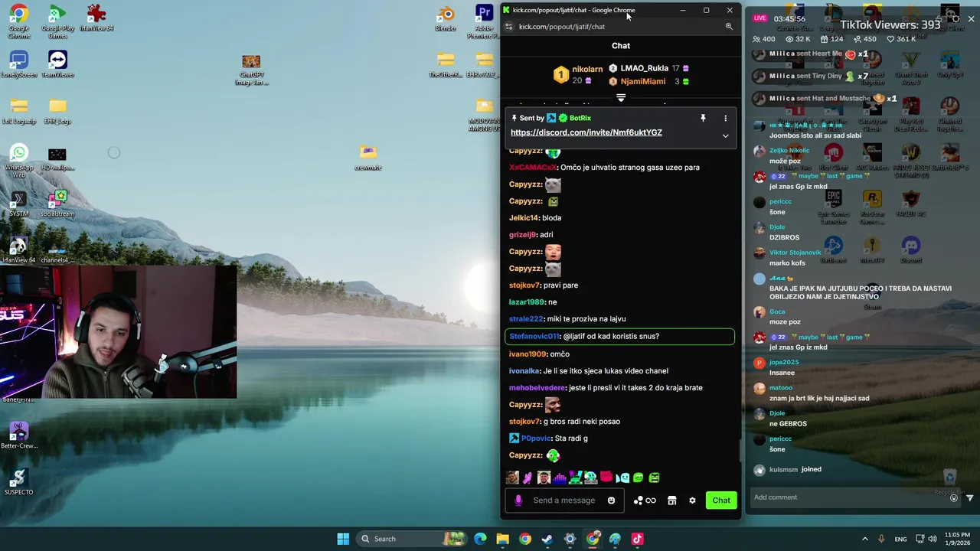Click username Stefanovic011 in highlighted message
The image size is (980, 551).
[x=534, y=336]
